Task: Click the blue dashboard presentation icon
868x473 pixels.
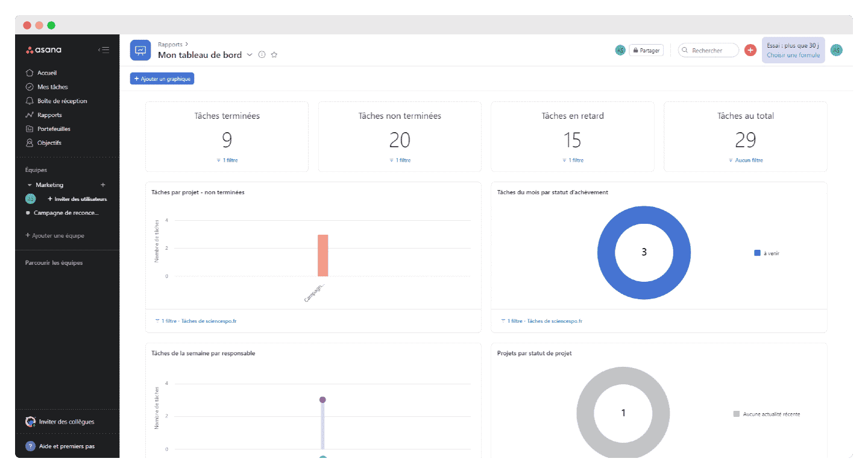Action: [x=140, y=51]
